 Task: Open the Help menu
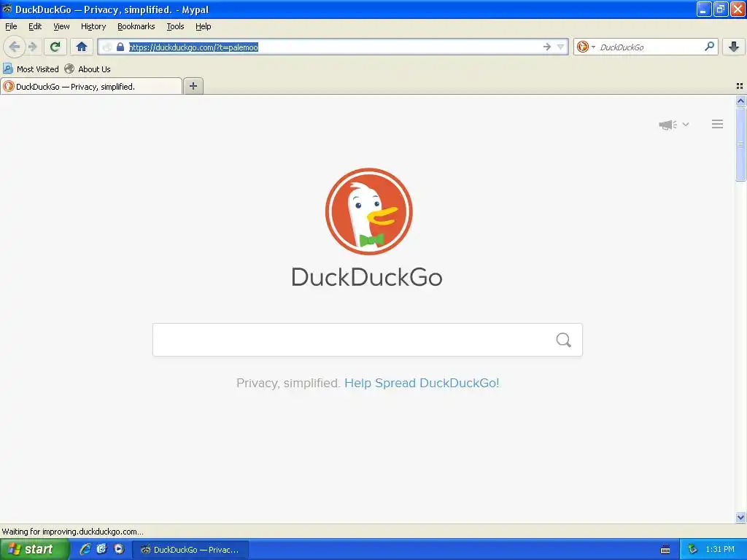203,26
